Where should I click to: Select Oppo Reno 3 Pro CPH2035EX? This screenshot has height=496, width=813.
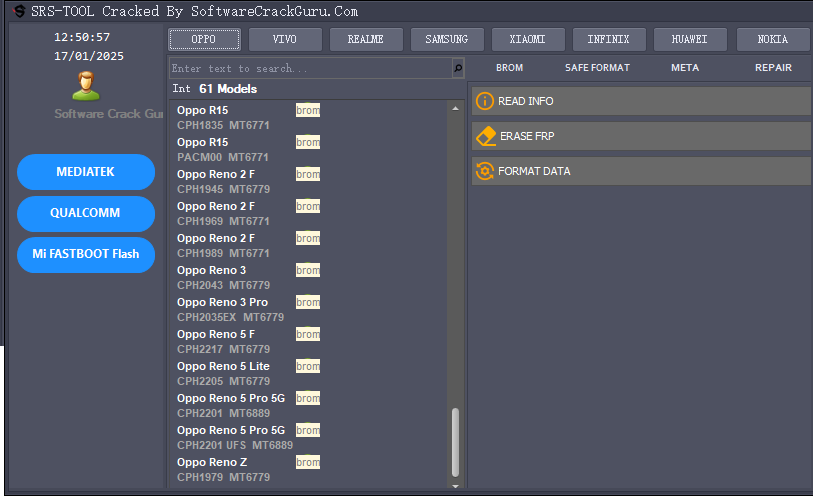coord(310,310)
